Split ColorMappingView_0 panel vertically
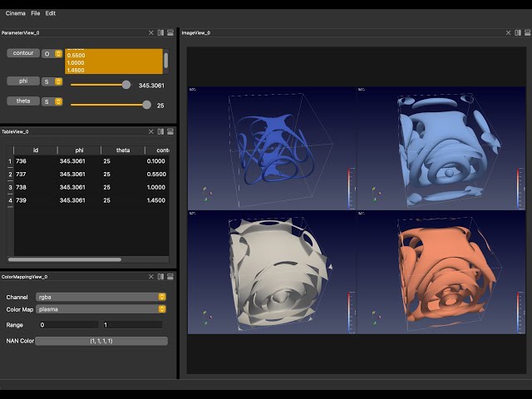Viewport: 532px width, 399px height. [170, 277]
